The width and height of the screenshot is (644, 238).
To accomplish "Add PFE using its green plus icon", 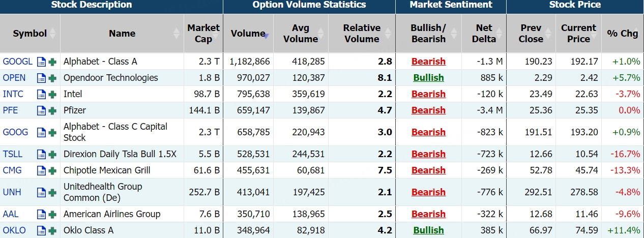I will (x=52, y=111).
